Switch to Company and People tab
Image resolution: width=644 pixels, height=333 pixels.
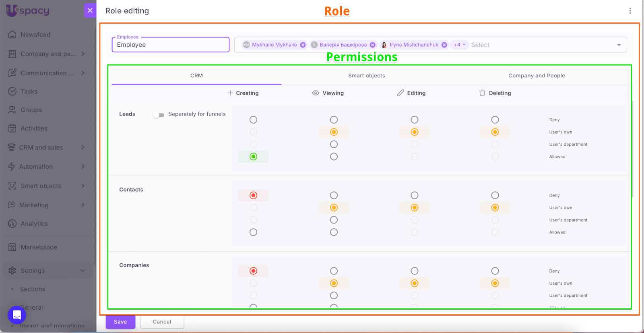tap(537, 76)
